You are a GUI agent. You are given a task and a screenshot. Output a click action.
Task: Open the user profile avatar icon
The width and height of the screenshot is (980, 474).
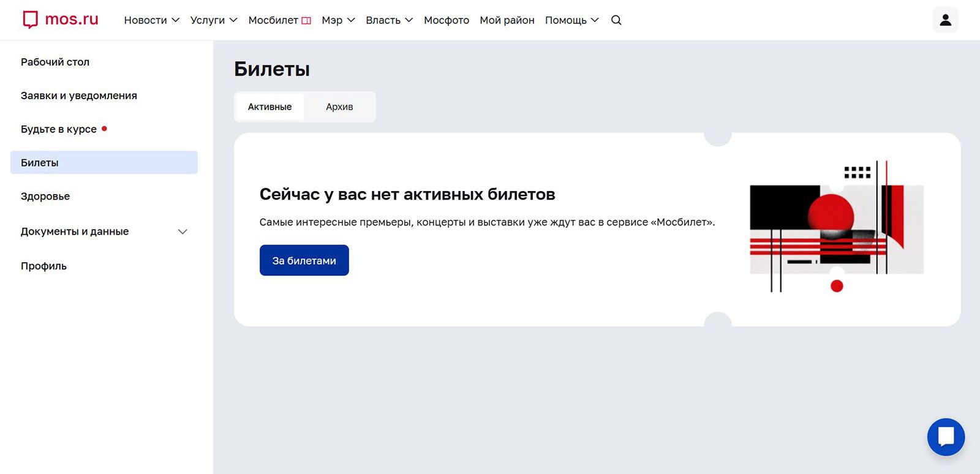coord(945,20)
